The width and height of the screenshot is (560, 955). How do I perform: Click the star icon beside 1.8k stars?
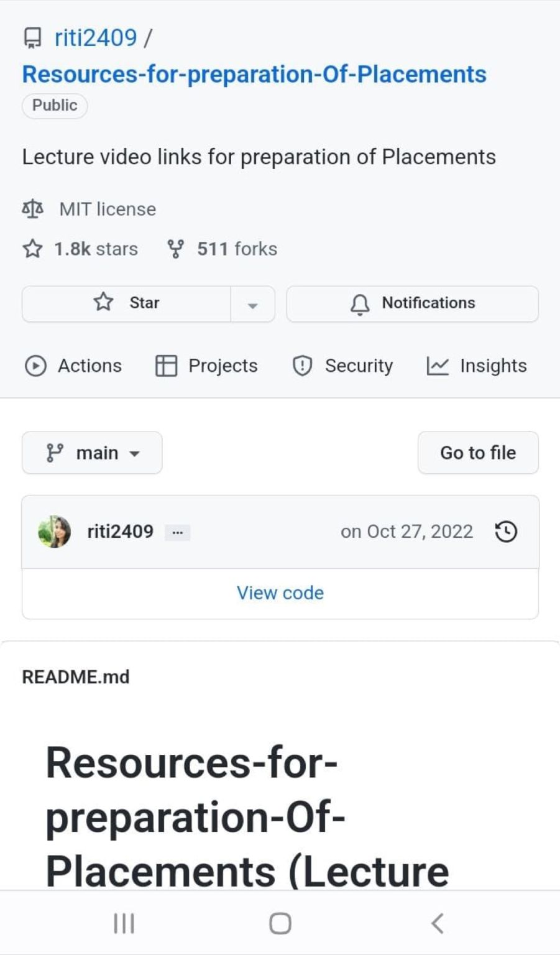[32, 249]
